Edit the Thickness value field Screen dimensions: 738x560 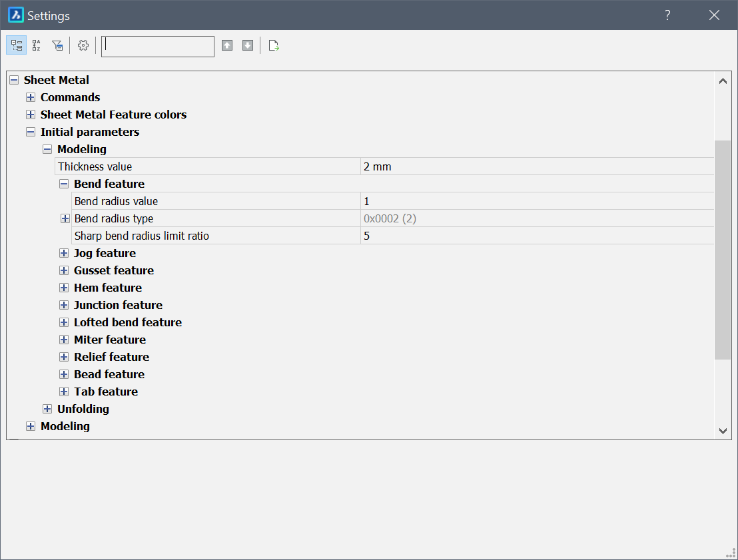(536, 166)
